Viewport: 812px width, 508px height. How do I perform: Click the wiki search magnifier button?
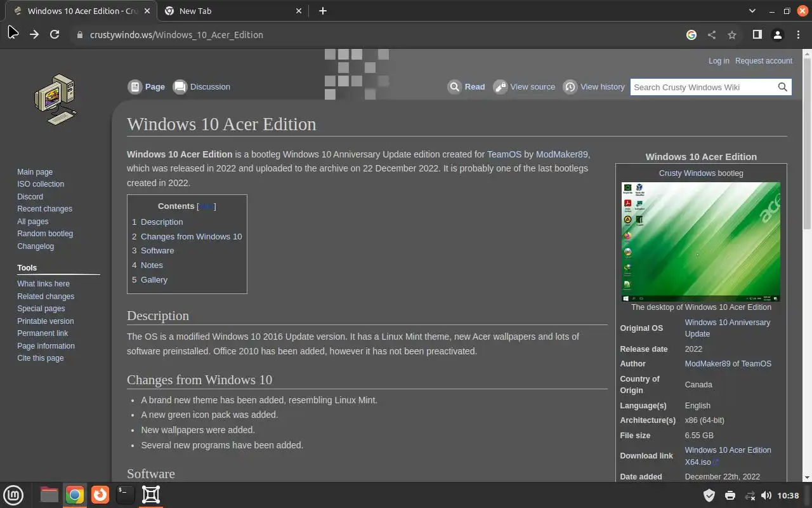click(x=783, y=87)
